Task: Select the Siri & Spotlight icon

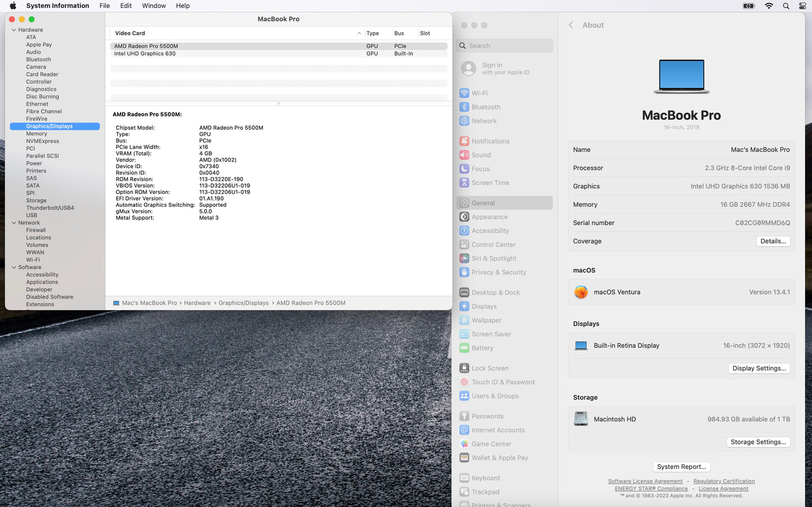Action: [x=464, y=259]
